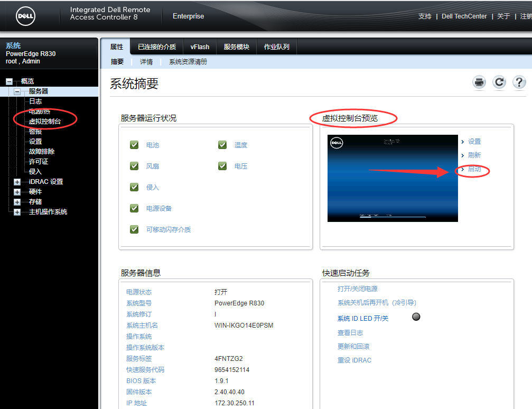Click the 关于 link in the header
The width and height of the screenshot is (532, 409).
(x=503, y=16)
